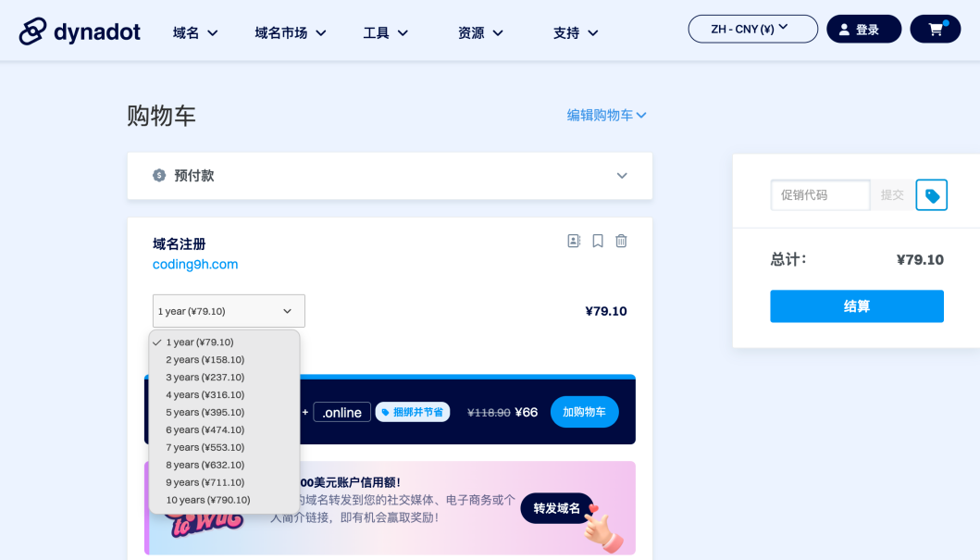Open the ZH - CNY (¥) currency dropdown
This screenshot has width=980, height=560.
[752, 29]
